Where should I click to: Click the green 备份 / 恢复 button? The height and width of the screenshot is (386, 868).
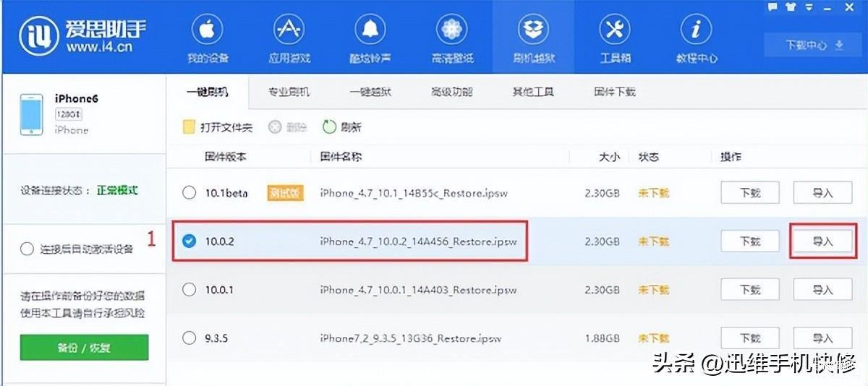click(84, 347)
